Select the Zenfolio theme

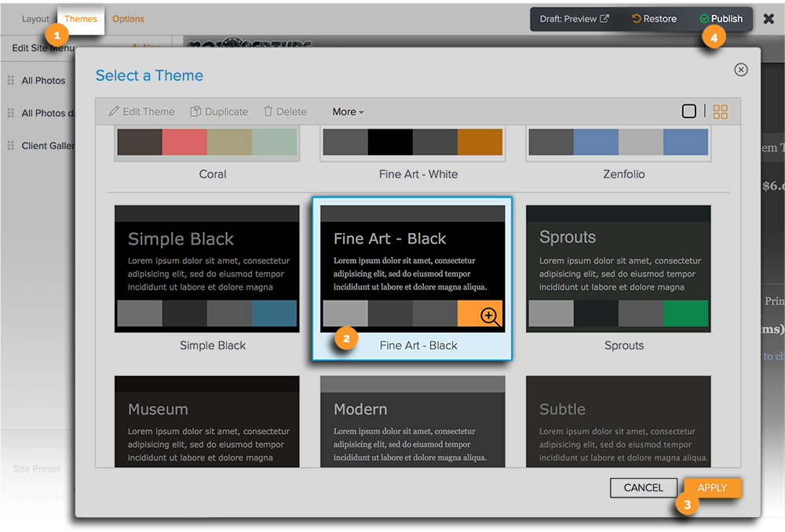pos(619,152)
